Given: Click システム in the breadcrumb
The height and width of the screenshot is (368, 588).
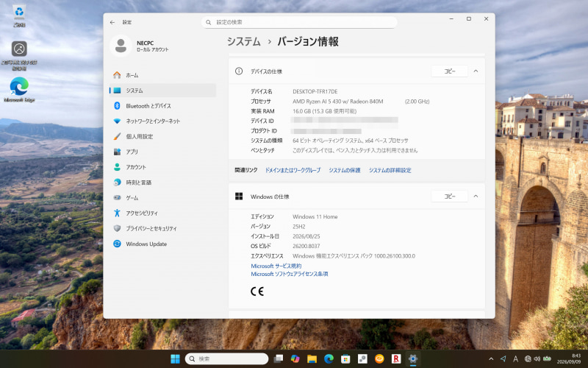Looking at the screenshot, I should [x=244, y=42].
